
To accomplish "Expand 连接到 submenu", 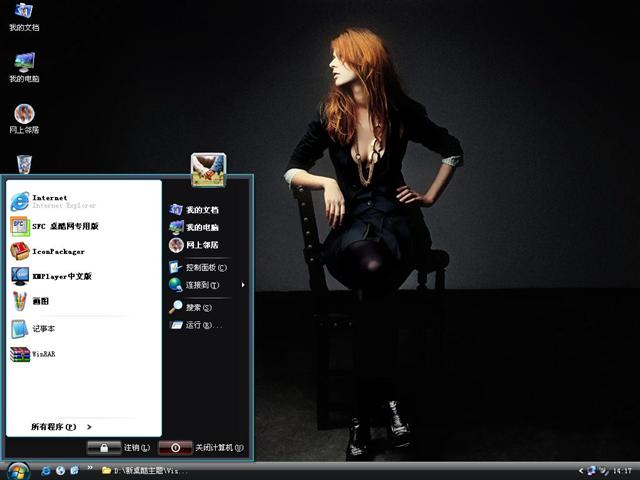I will click(207, 285).
